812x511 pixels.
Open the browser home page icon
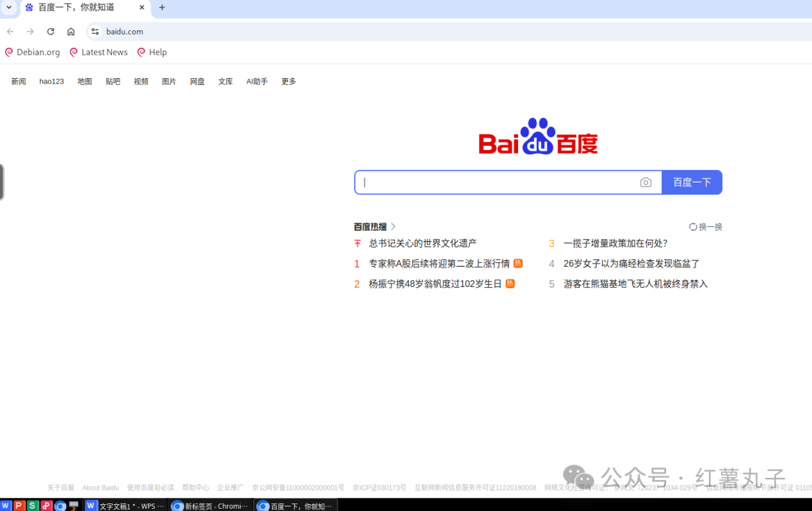(x=71, y=32)
